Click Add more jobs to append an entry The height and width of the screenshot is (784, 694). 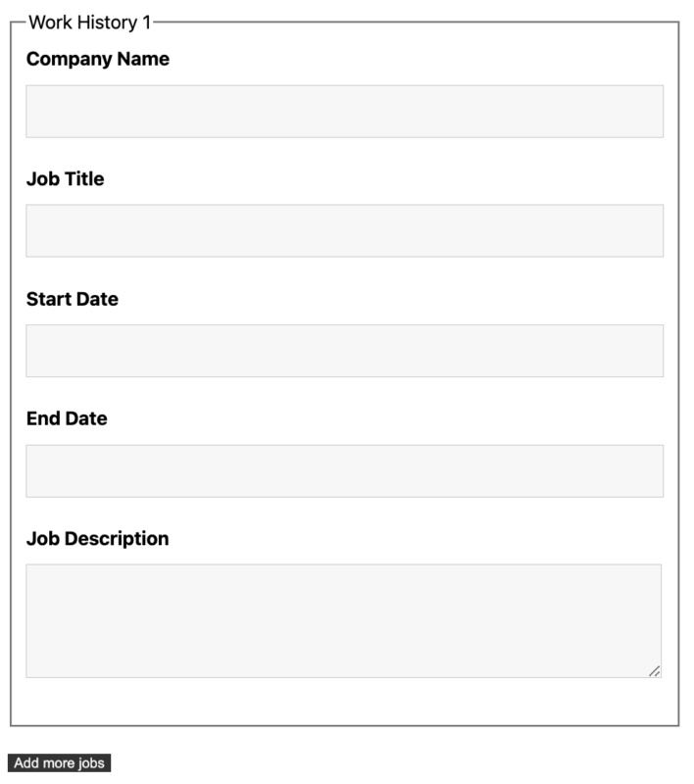[60, 760]
